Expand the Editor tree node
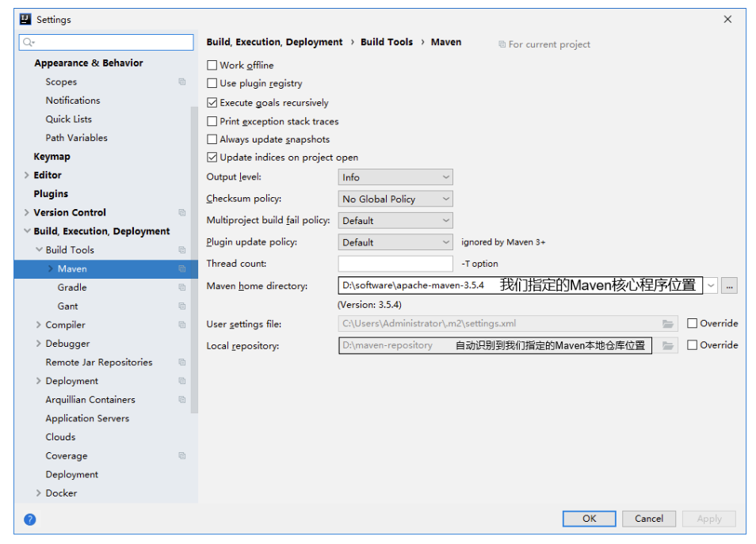 tap(26, 175)
